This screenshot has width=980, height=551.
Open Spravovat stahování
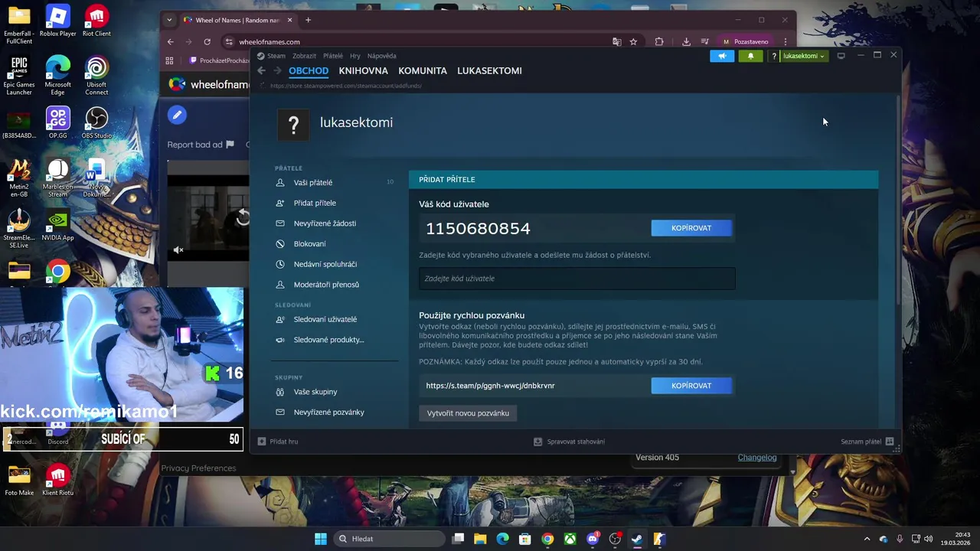[x=569, y=442]
